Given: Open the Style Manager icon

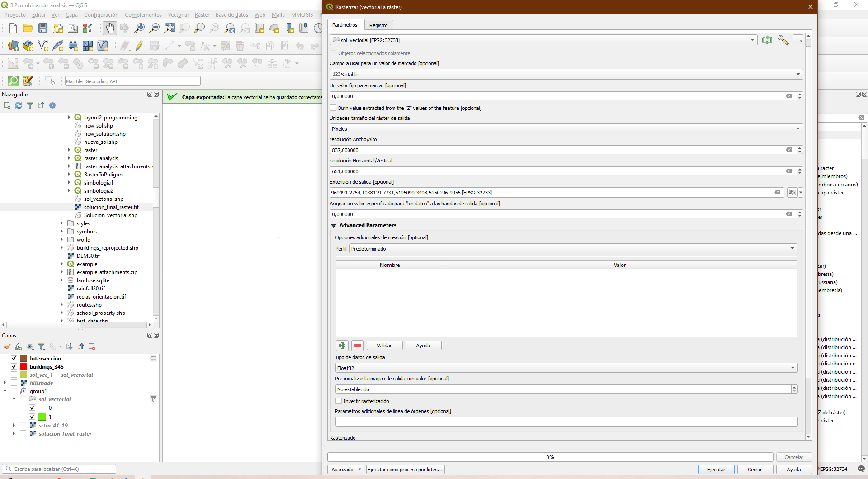Looking at the screenshot, I should pyautogui.click(x=88, y=28).
